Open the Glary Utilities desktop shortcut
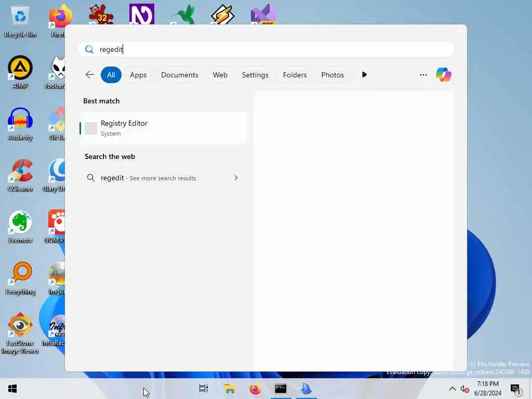Image resolution: width=532 pixels, height=399 pixels. (x=54, y=176)
